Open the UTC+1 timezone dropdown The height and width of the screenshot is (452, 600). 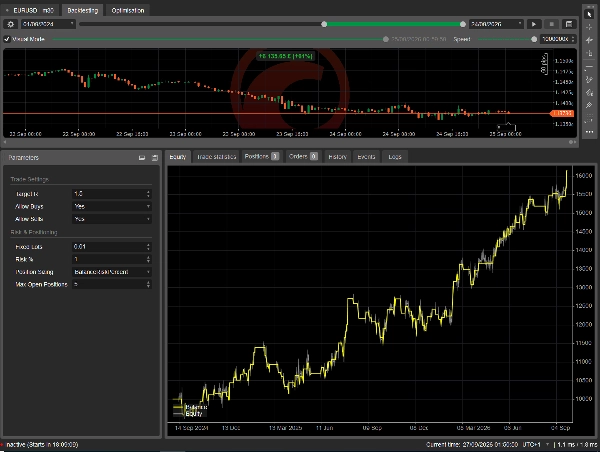547,444
